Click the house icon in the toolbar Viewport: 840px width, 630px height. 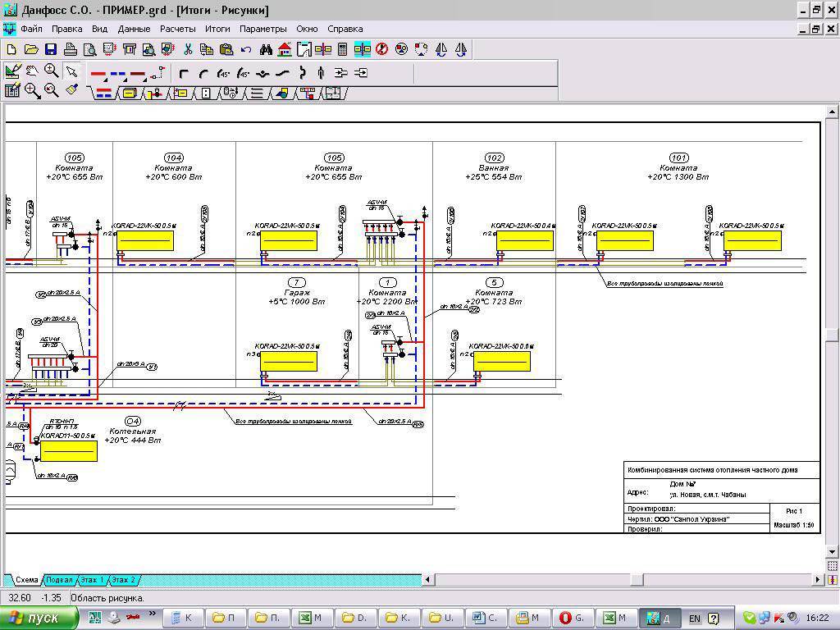coord(285,50)
